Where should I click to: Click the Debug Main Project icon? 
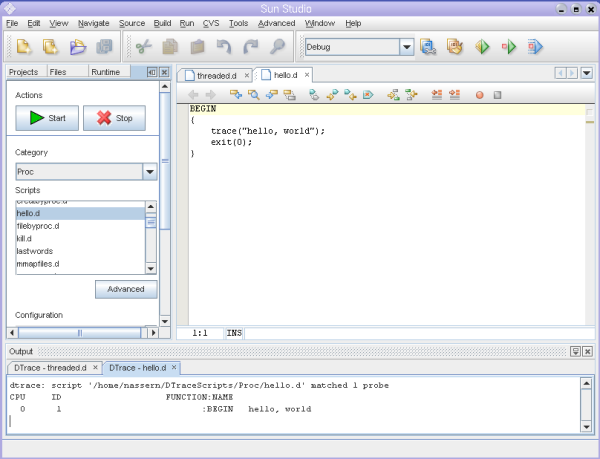[509, 47]
